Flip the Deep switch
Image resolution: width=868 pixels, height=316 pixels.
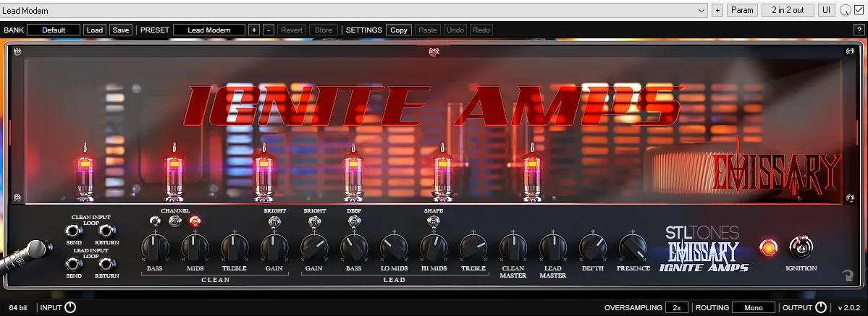(354, 222)
